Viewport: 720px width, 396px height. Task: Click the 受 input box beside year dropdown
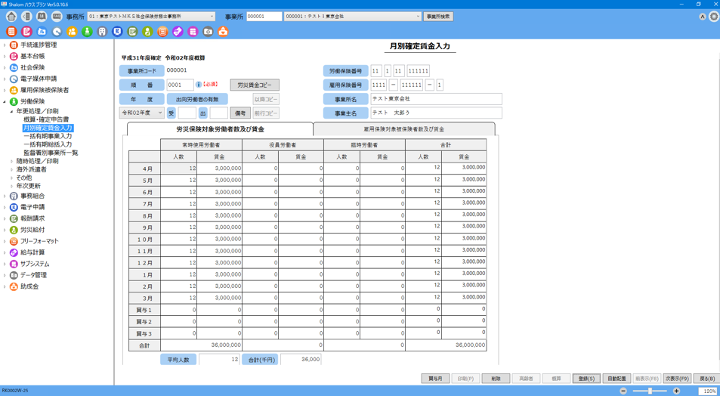[x=187, y=113]
